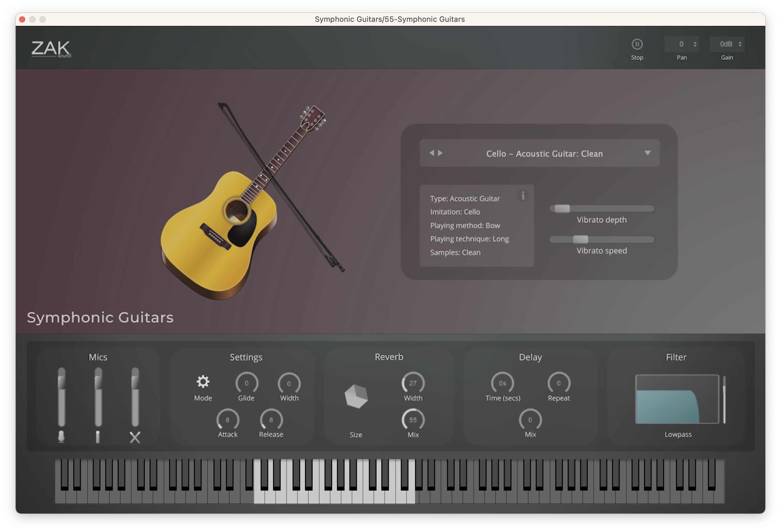Click the ZAK sound logo
781x532 pixels.
pyautogui.click(x=51, y=49)
